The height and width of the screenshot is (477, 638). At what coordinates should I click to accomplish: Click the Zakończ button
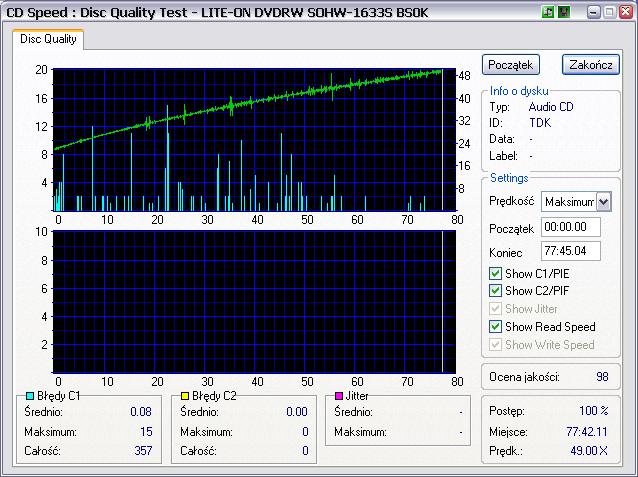coord(591,65)
